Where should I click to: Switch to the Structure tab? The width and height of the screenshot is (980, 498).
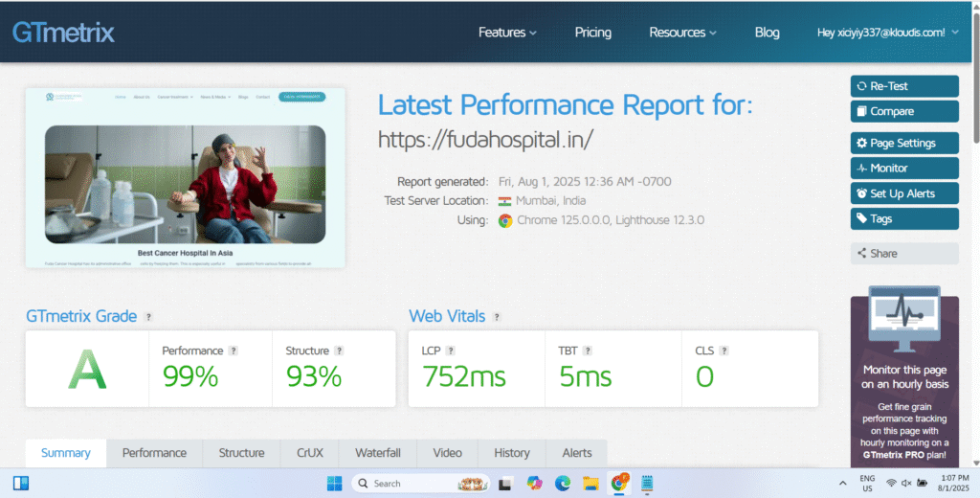(x=241, y=453)
